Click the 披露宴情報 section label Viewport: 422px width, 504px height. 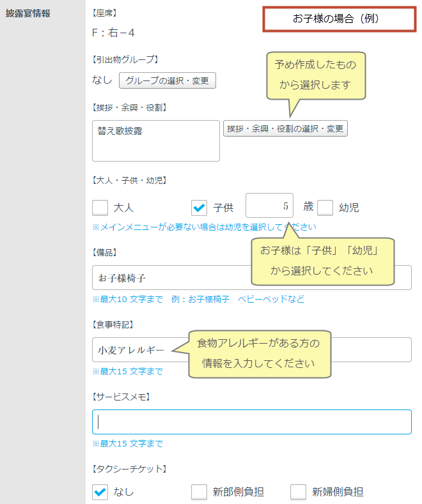[28, 13]
